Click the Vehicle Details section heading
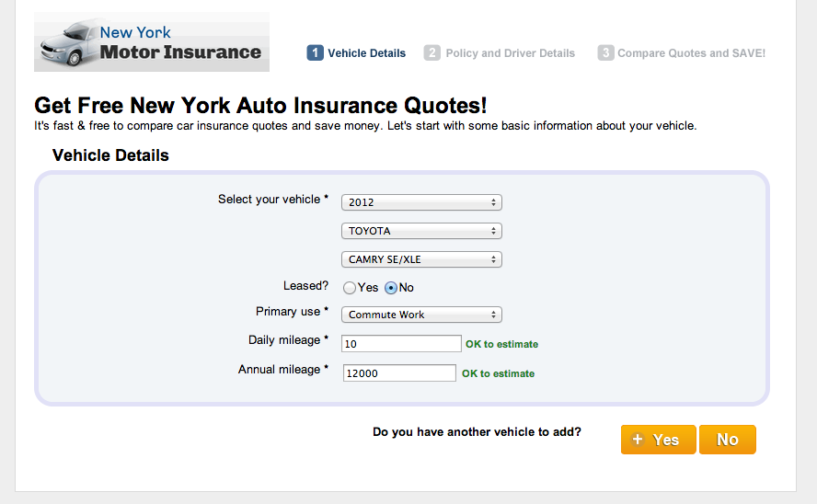This screenshot has width=817, height=504. coord(110,155)
